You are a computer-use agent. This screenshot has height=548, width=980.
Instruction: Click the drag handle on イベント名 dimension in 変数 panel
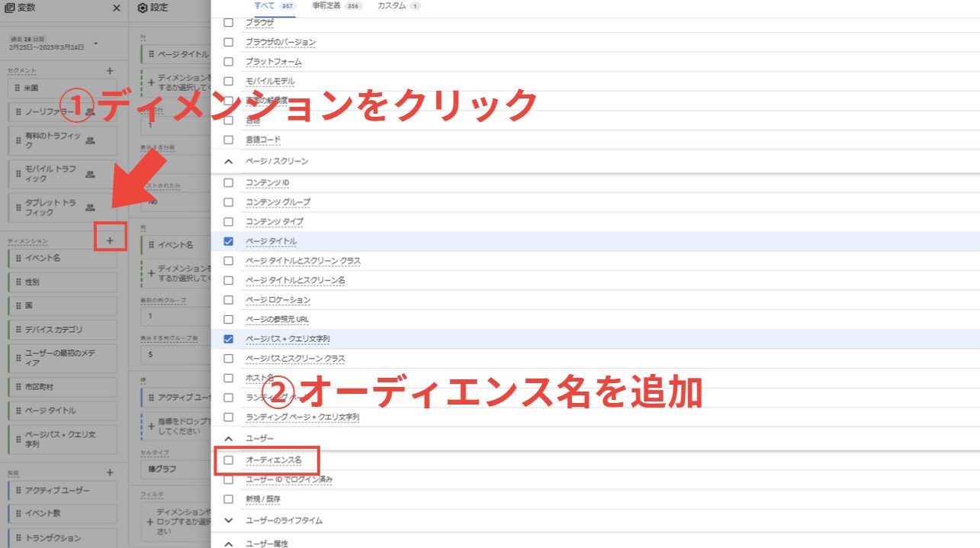(18, 258)
